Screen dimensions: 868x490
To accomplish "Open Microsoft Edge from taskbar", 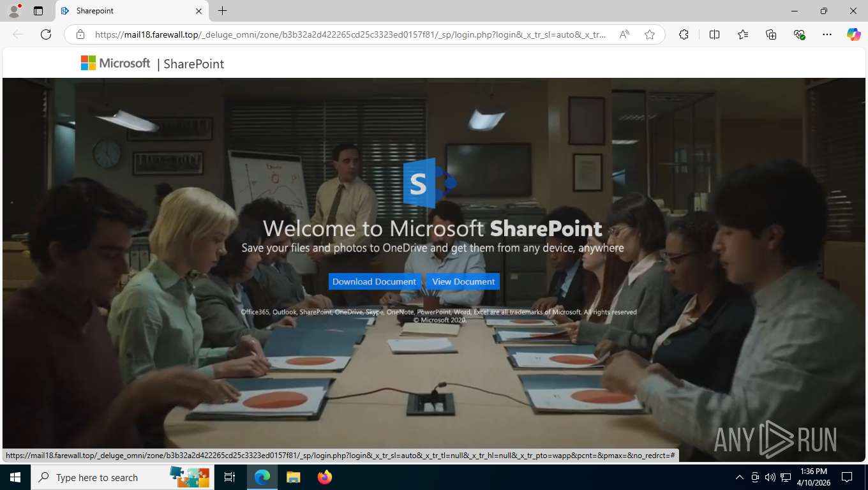I will pos(262,477).
